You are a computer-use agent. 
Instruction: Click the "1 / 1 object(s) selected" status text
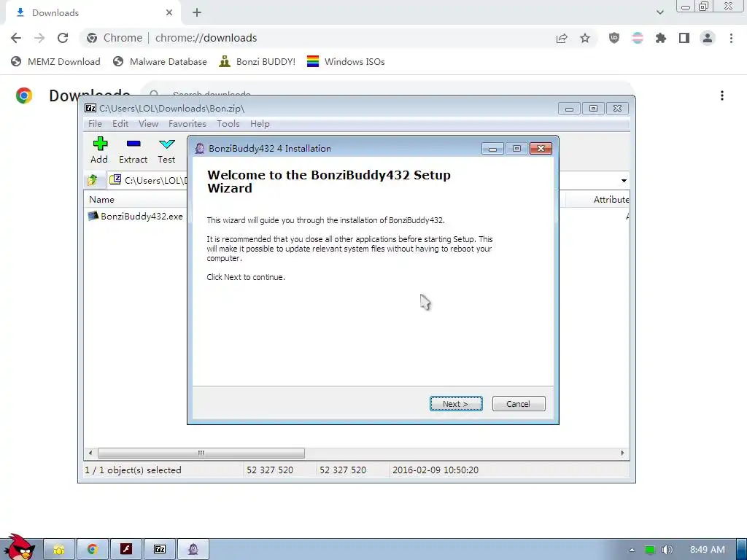pos(133,470)
